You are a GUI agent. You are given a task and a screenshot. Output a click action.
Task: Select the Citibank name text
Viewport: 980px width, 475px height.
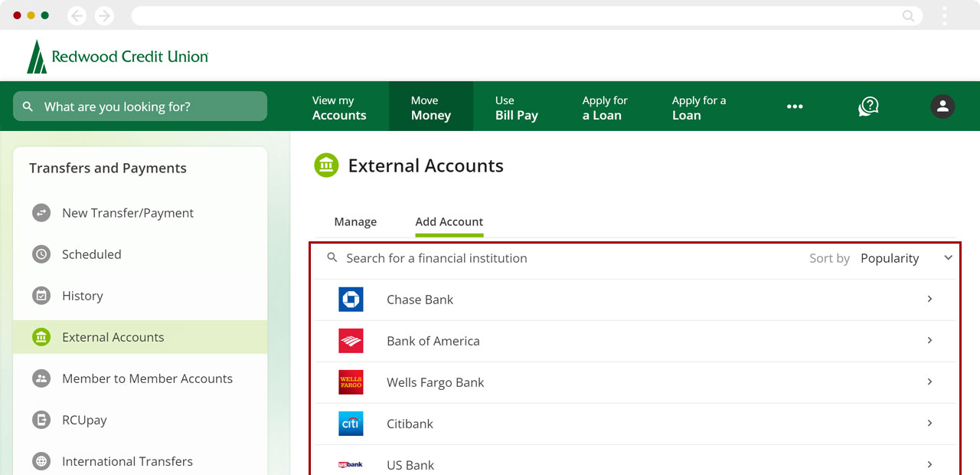click(410, 424)
